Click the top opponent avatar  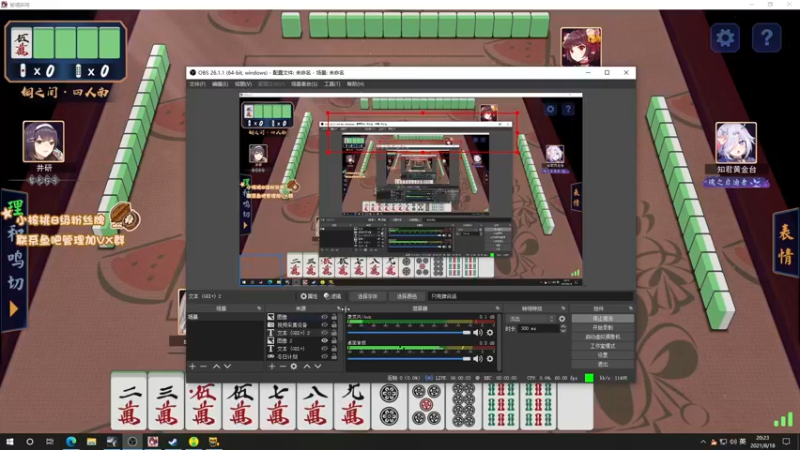click(x=581, y=46)
